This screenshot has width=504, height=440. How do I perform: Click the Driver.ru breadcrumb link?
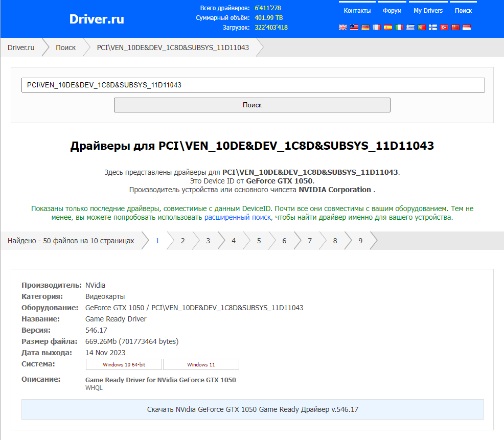tap(21, 48)
